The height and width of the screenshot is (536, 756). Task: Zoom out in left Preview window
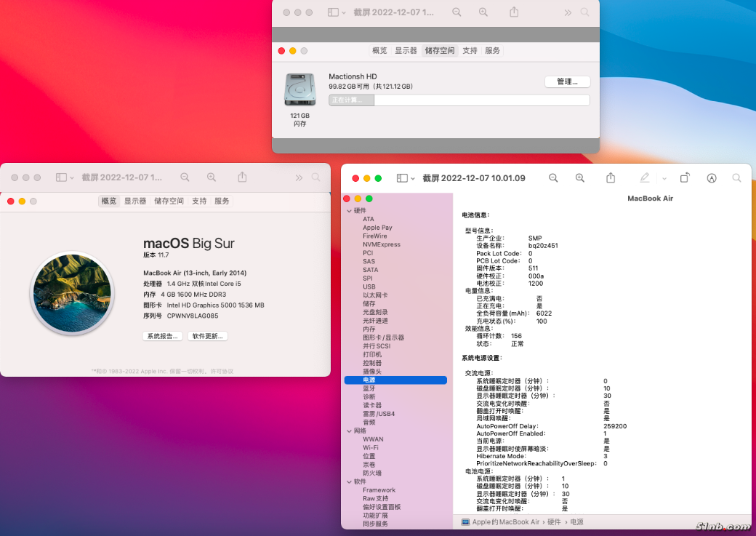(185, 177)
